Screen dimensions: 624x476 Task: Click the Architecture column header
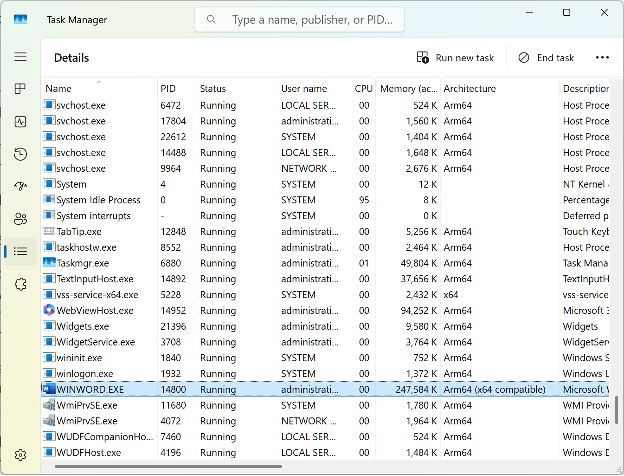pyautogui.click(x=469, y=89)
